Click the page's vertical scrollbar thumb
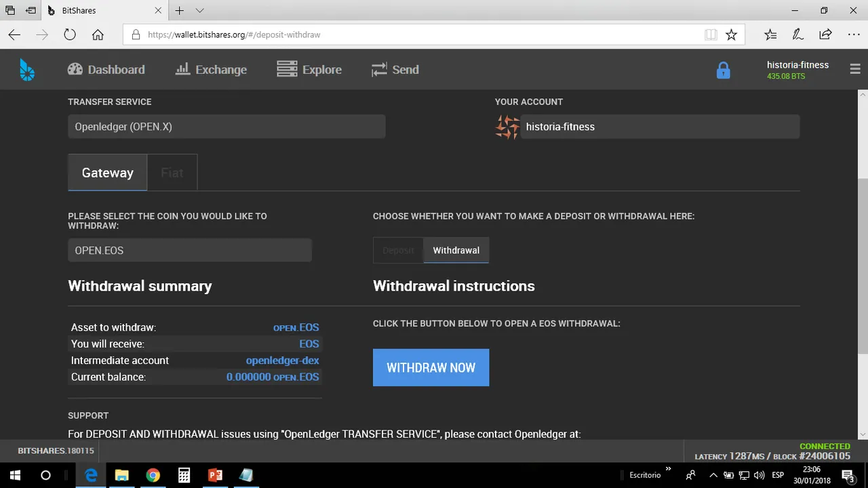868x488 pixels. (863, 266)
